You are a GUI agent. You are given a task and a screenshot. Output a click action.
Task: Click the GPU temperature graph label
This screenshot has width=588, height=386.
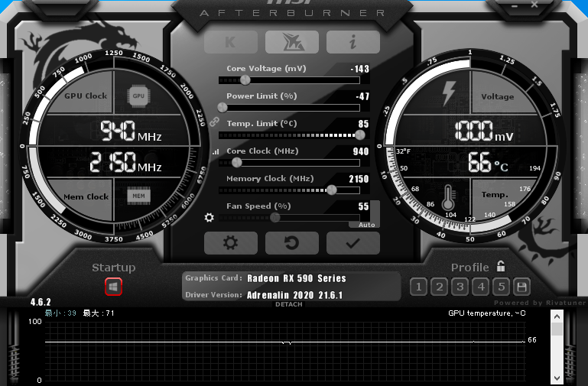pos(487,313)
